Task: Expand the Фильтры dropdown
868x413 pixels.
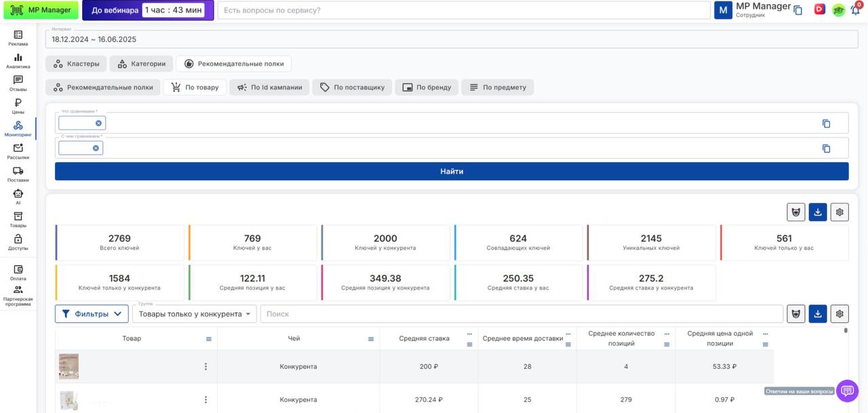Action: (92, 314)
